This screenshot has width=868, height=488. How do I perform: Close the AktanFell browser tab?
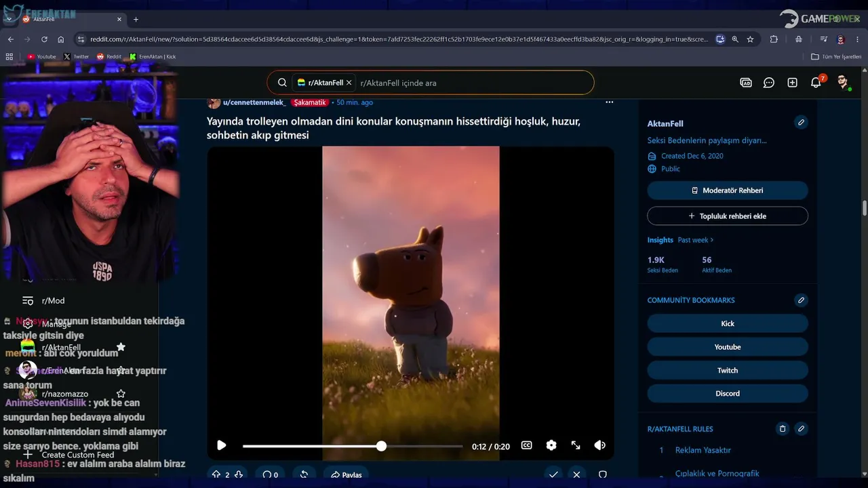[x=119, y=19]
